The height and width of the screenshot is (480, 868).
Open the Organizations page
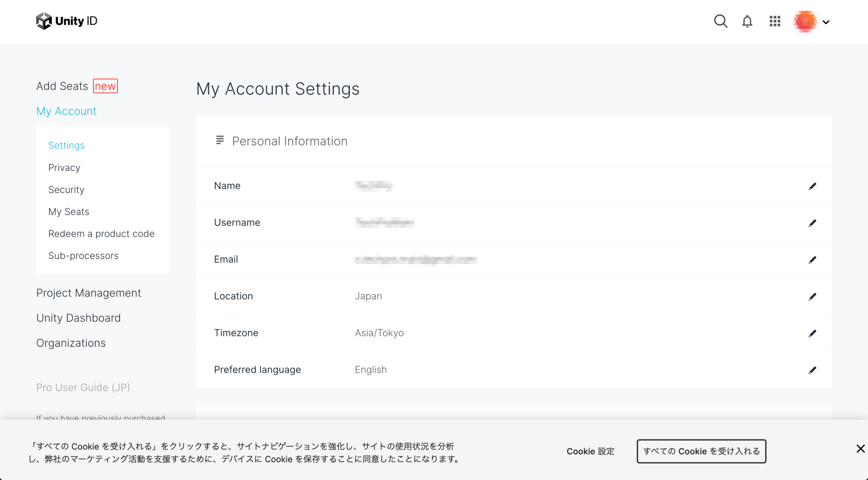71,343
